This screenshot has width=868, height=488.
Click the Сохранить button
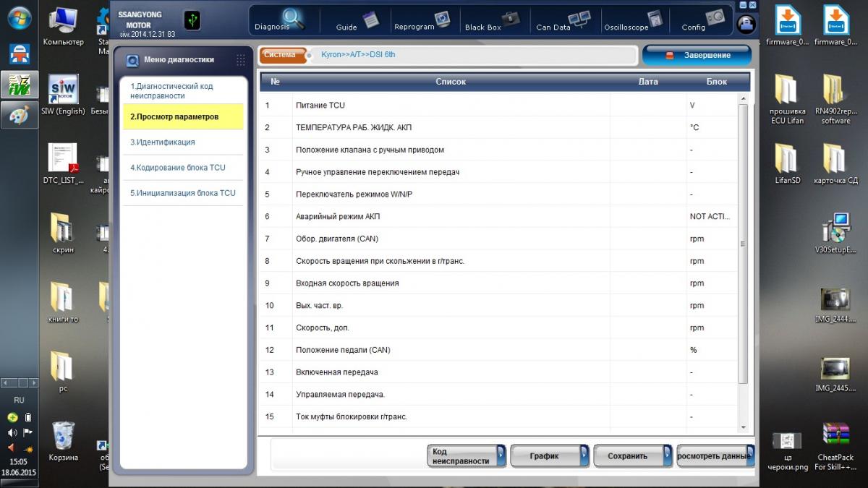point(633,456)
